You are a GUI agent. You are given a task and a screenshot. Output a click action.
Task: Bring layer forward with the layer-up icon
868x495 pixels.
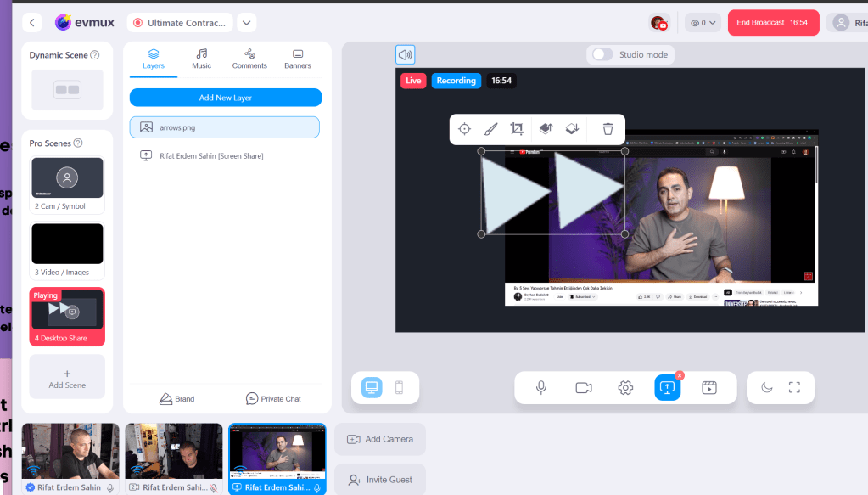546,129
